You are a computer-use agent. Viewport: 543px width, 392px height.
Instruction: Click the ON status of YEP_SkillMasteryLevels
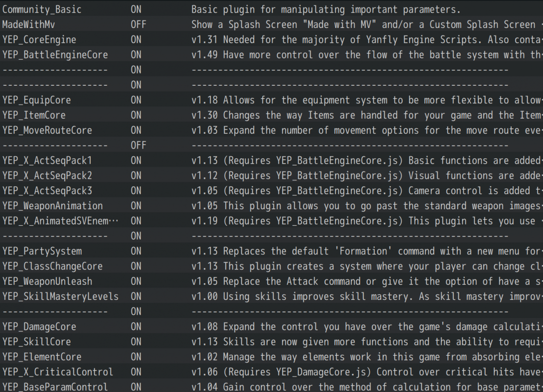point(136,296)
